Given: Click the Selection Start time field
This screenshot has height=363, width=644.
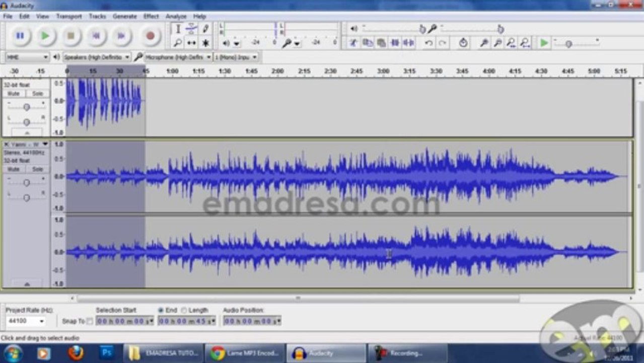Looking at the screenshot, I should tap(124, 321).
